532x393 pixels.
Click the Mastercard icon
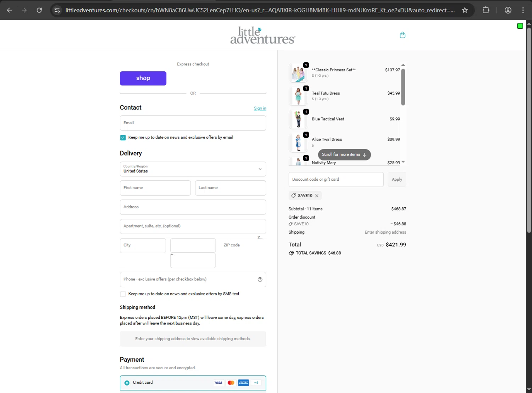click(231, 383)
